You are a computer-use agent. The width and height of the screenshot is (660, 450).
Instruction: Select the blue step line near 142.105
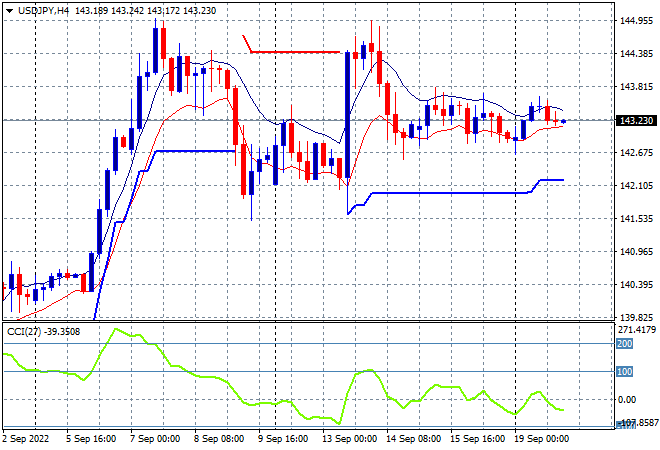(450, 193)
